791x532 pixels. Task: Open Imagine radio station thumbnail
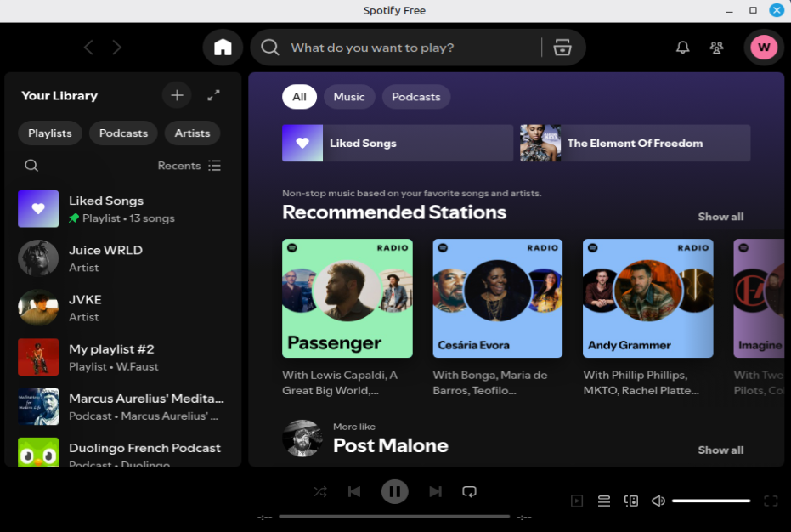pos(759,298)
